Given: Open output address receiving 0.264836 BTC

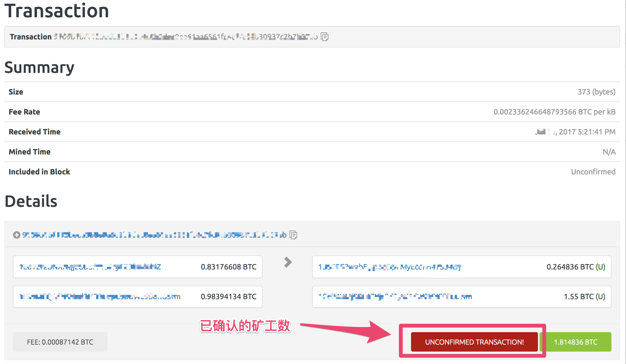Looking at the screenshot, I should click(389, 267).
